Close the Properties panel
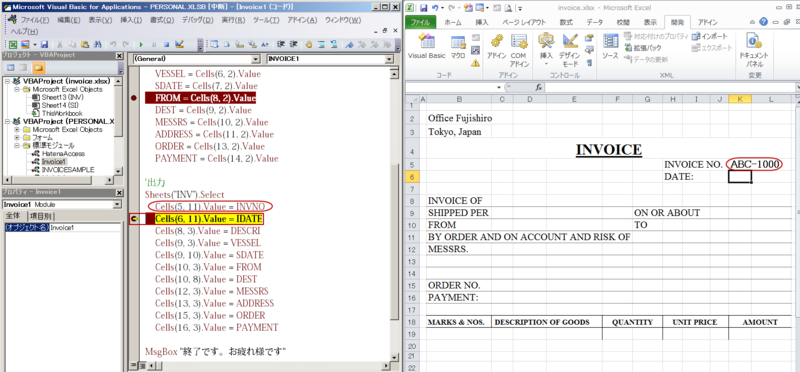This screenshot has height=372, width=800. point(119,192)
